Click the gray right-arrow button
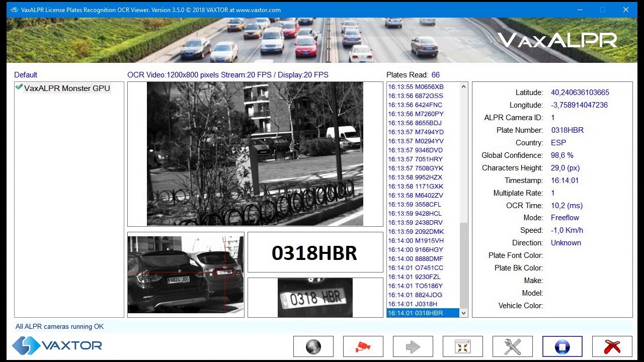 [413, 346]
